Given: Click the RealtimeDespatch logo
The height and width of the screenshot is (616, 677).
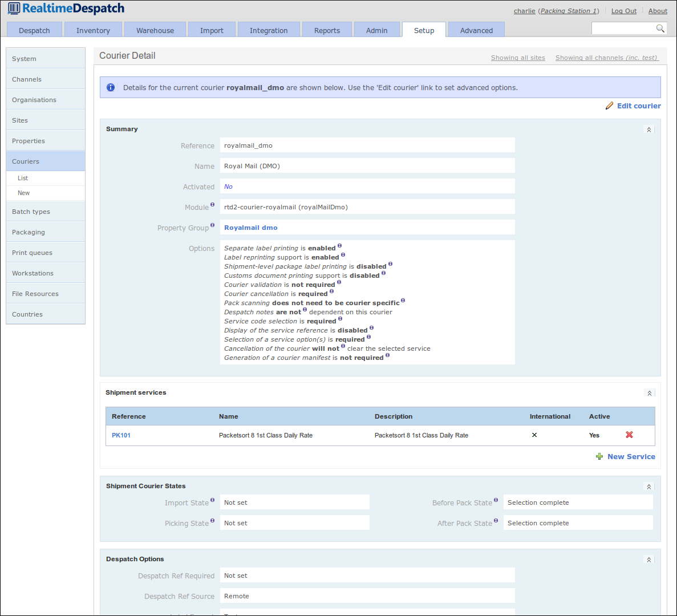Looking at the screenshot, I should pos(66,8).
